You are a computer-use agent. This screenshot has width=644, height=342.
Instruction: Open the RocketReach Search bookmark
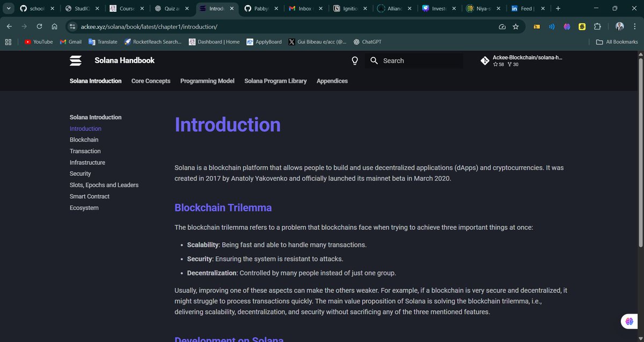153,42
